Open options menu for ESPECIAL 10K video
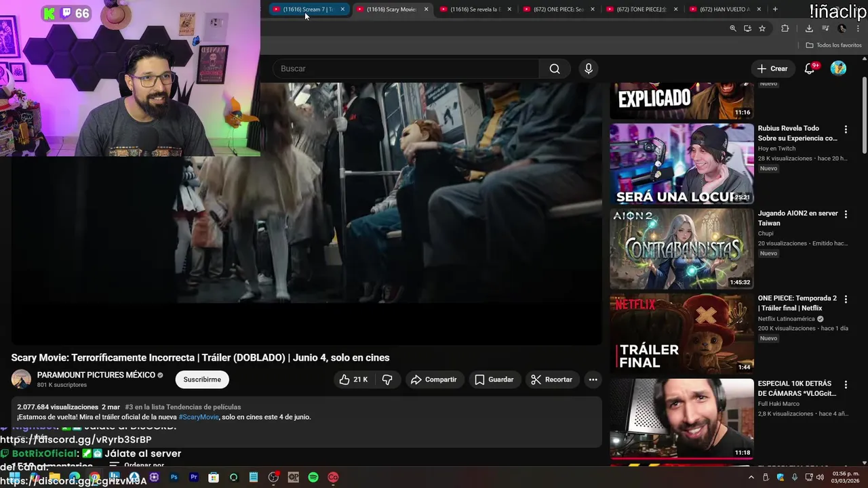This screenshot has width=868, height=488. 846,384
